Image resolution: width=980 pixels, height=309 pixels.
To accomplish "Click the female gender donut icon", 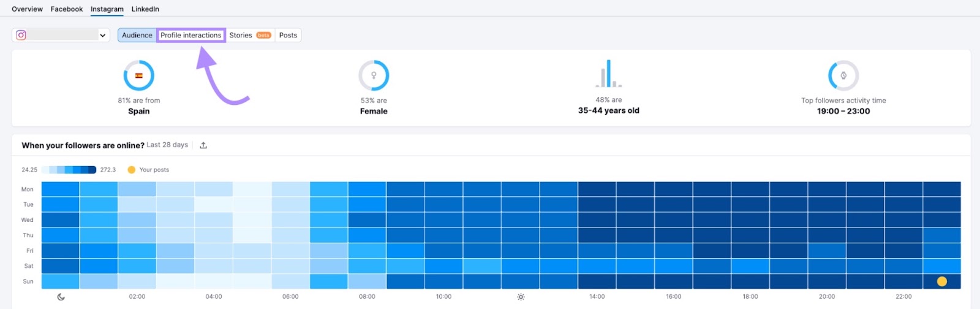I will (x=374, y=75).
